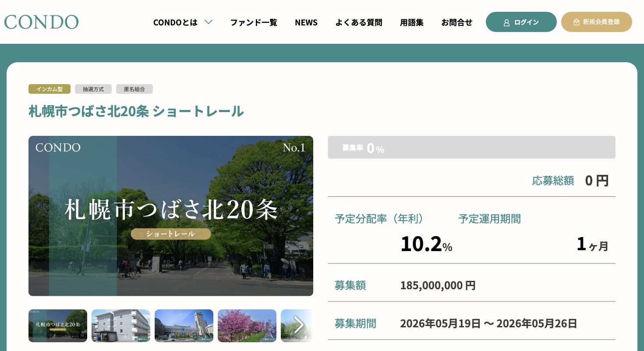Open the CONDOとは menu item

(x=175, y=22)
